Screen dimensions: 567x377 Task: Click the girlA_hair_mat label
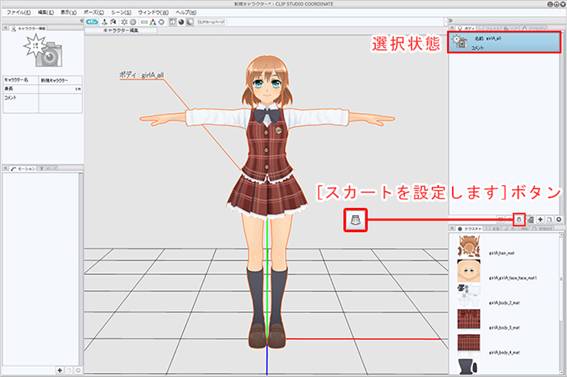coord(502,253)
